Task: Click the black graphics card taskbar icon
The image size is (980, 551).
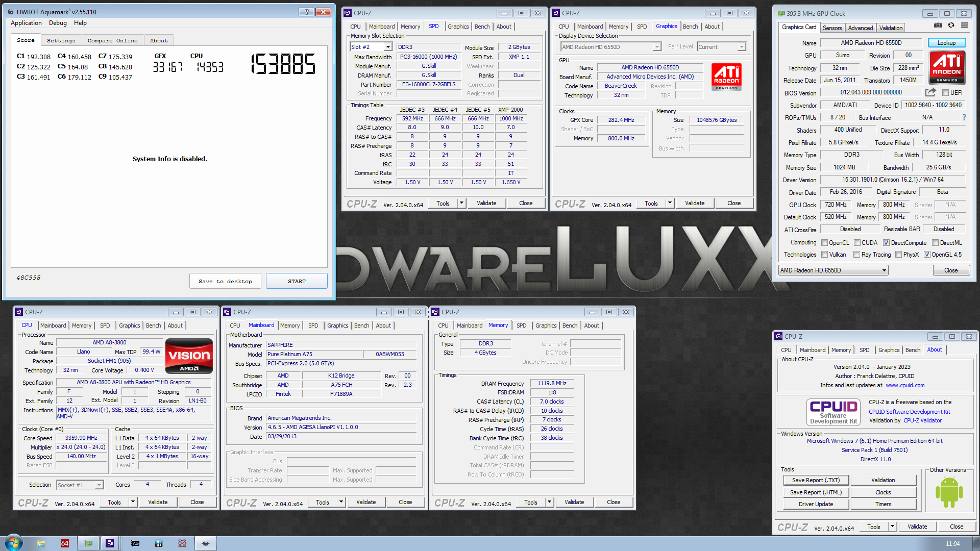Action: 135,543
